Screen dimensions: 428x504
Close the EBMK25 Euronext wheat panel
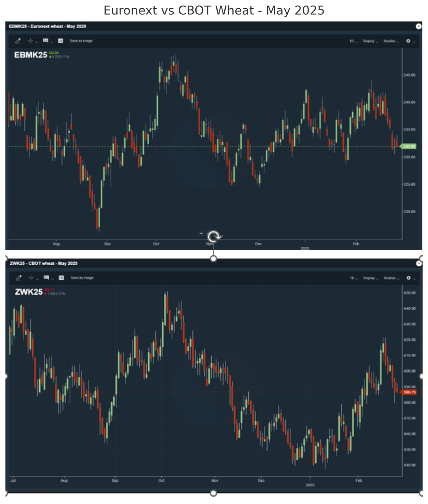[418, 26]
